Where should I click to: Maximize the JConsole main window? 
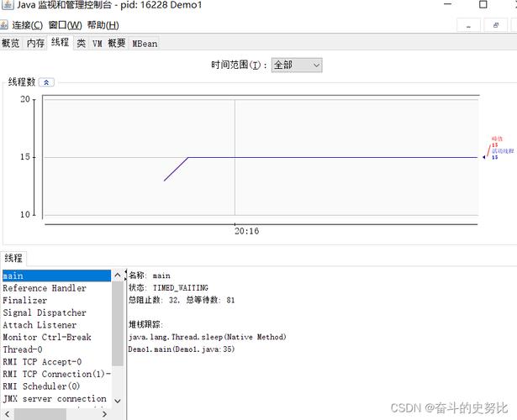[x=483, y=4]
